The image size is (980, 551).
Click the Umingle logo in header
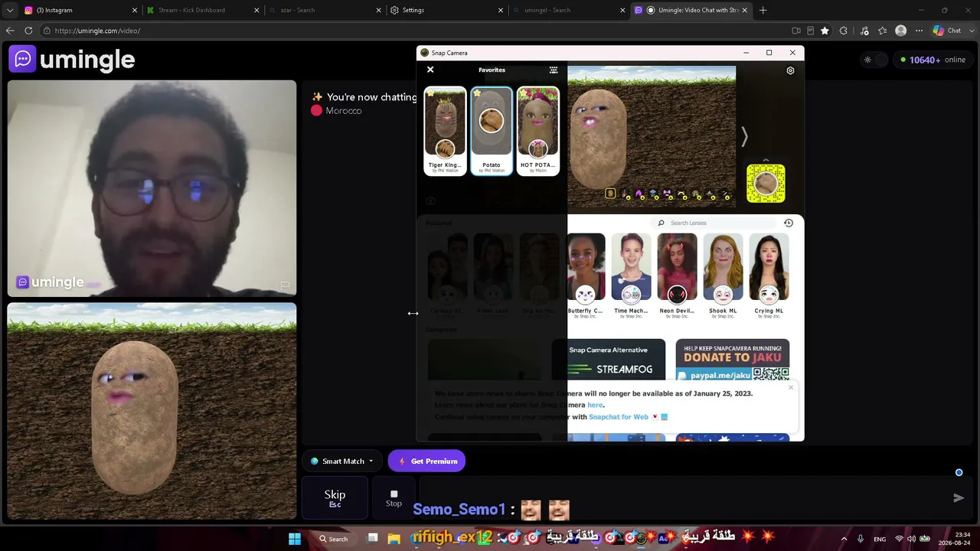(x=73, y=60)
